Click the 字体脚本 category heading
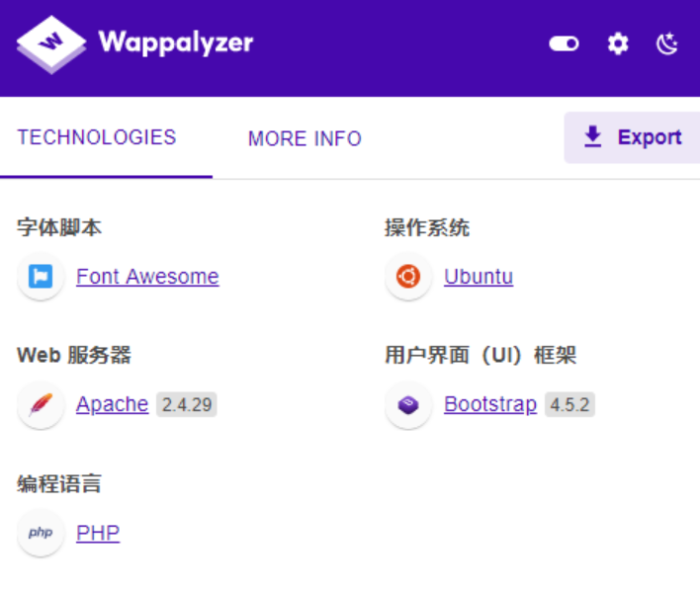Viewport: 700px width, 594px height. point(59,227)
